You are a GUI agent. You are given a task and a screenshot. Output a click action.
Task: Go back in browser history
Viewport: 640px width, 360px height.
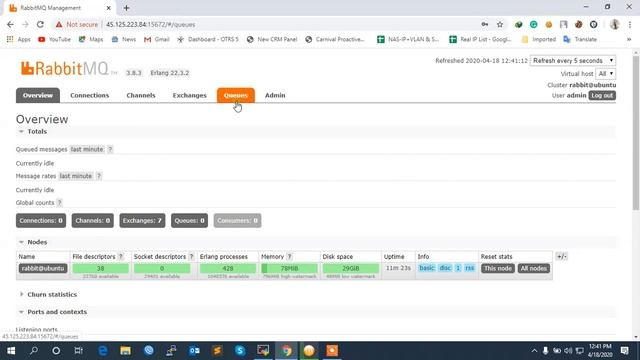(10, 24)
